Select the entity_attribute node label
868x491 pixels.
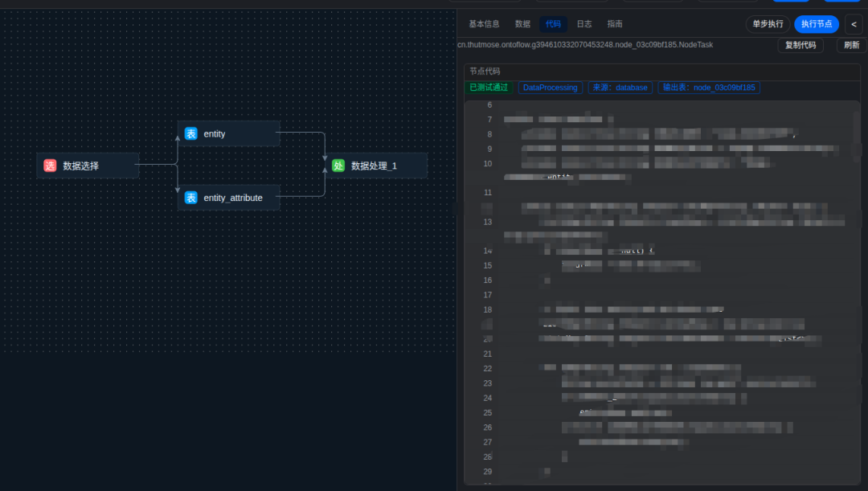coord(233,198)
